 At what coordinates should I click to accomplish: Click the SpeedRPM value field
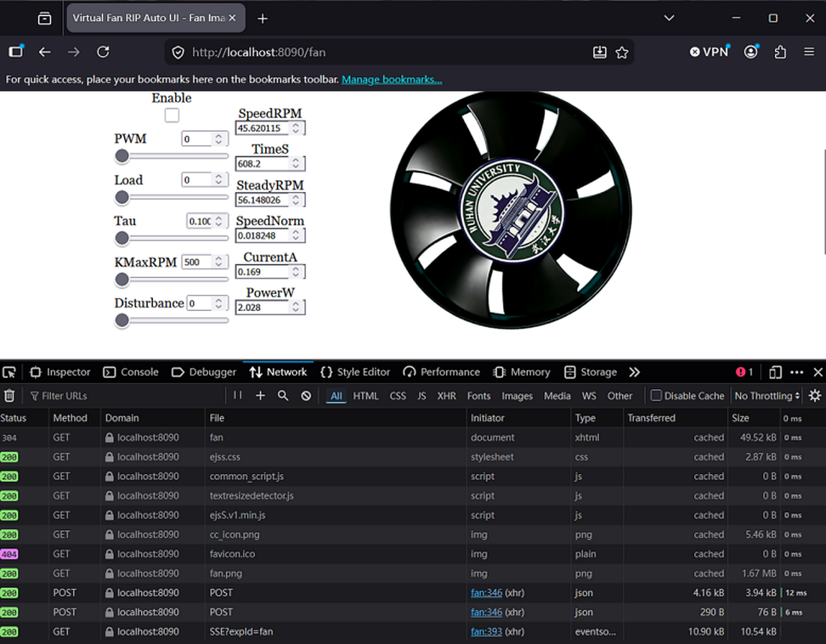point(270,128)
